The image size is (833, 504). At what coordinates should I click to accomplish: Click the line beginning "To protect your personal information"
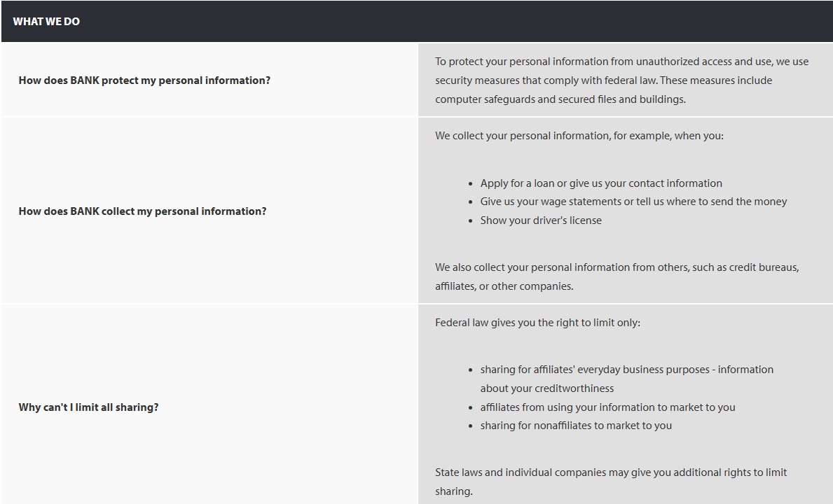(621, 62)
